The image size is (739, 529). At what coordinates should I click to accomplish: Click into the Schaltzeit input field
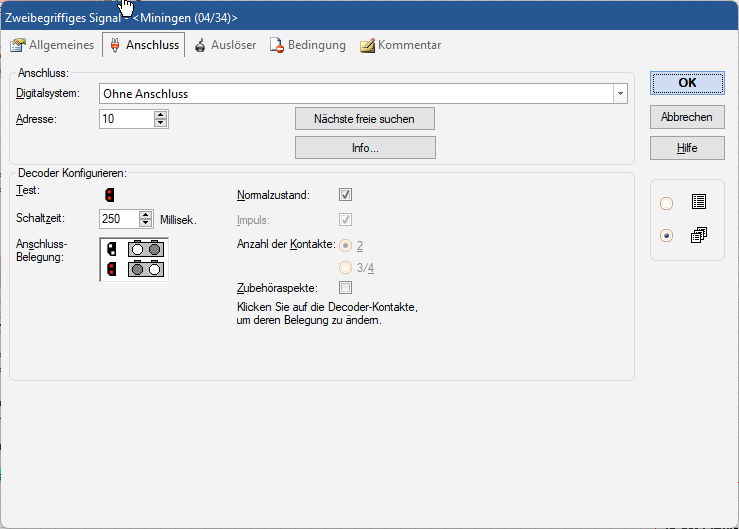119,219
